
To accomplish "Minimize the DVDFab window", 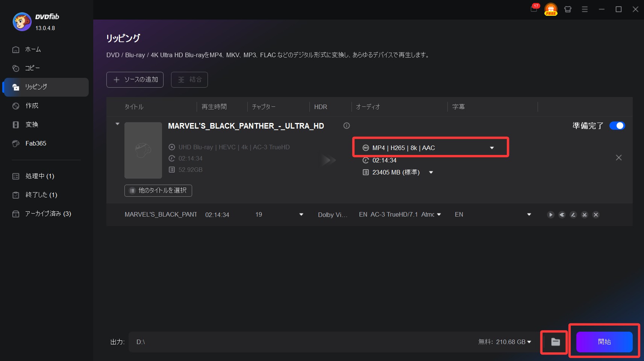I will [602, 9].
